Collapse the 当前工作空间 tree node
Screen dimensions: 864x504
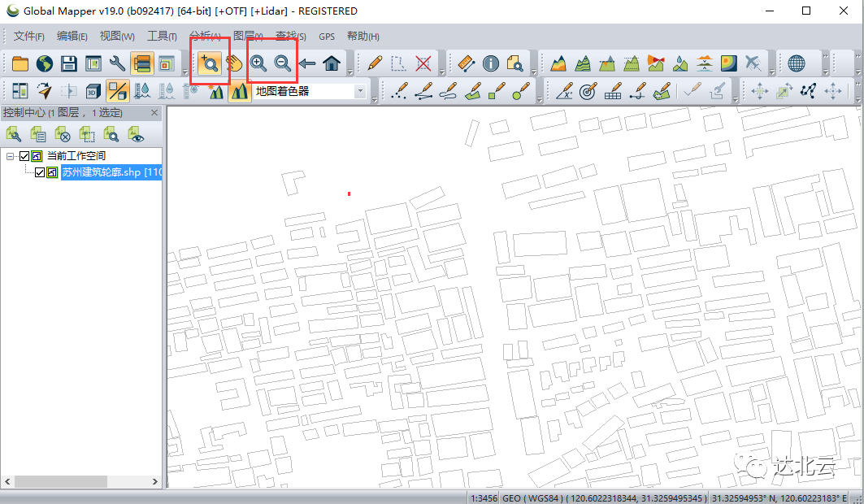pos(10,156)
